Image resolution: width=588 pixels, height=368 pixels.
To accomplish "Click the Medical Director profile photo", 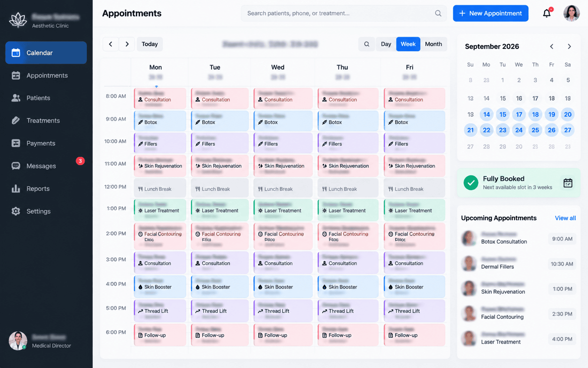I will [x=18, y=341].
